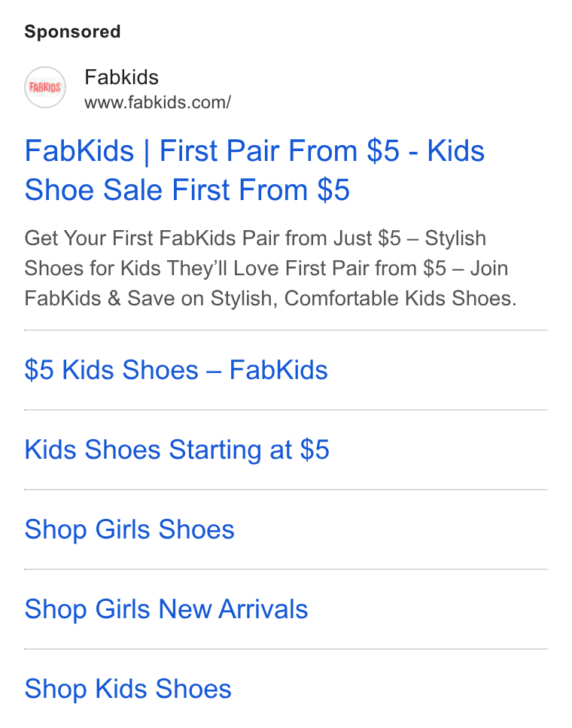Click the 'Sponsored' label
The image size is (572, 728).
point(72,32)
